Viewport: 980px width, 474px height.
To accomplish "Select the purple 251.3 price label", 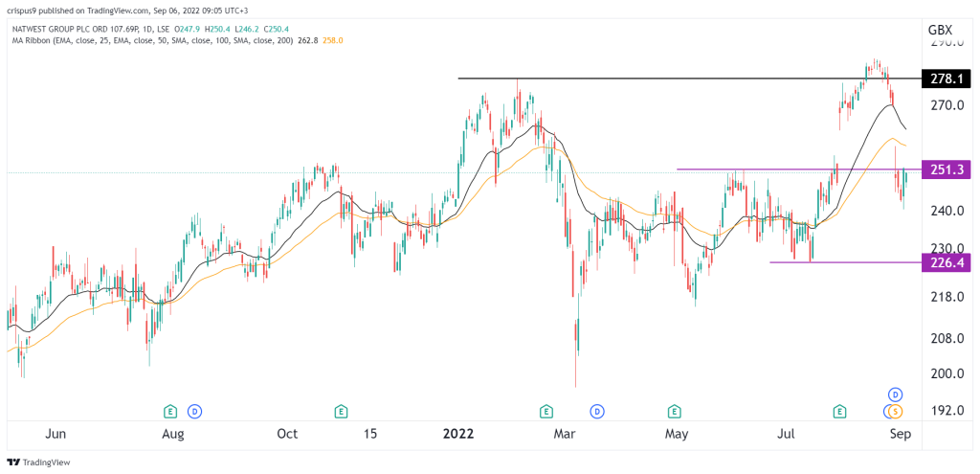I will 946,169.
